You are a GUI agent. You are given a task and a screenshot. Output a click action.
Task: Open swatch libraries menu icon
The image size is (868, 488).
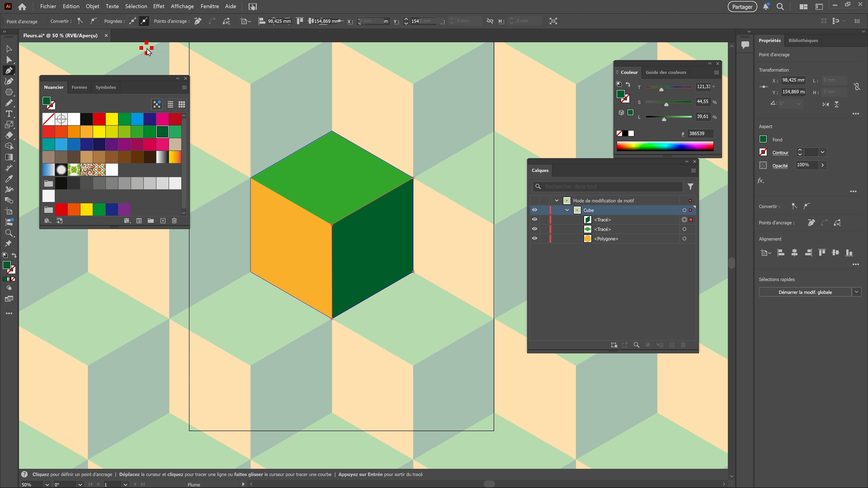coord(47,221)
